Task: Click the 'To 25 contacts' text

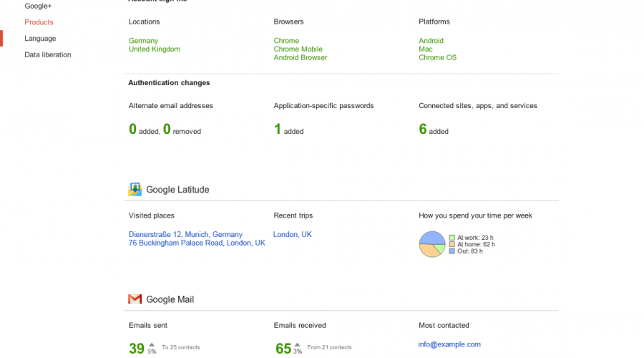Action: (x=181, y=347)
